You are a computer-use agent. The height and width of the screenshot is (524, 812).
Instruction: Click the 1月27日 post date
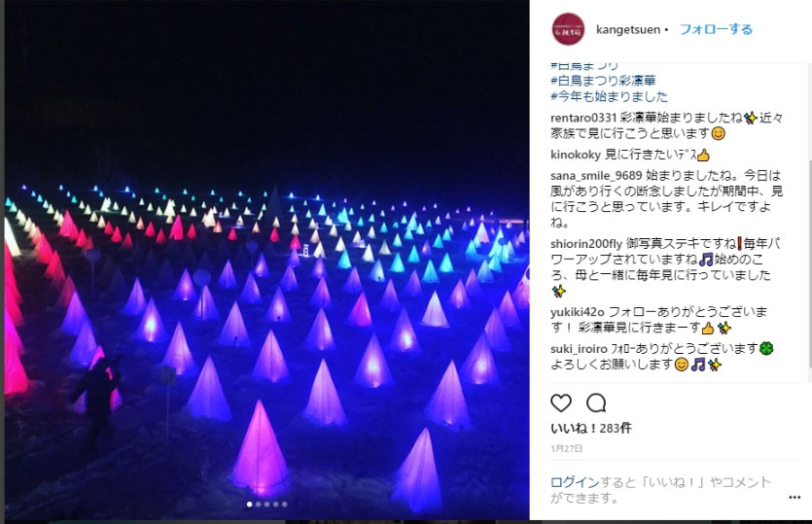coord(567,448)
